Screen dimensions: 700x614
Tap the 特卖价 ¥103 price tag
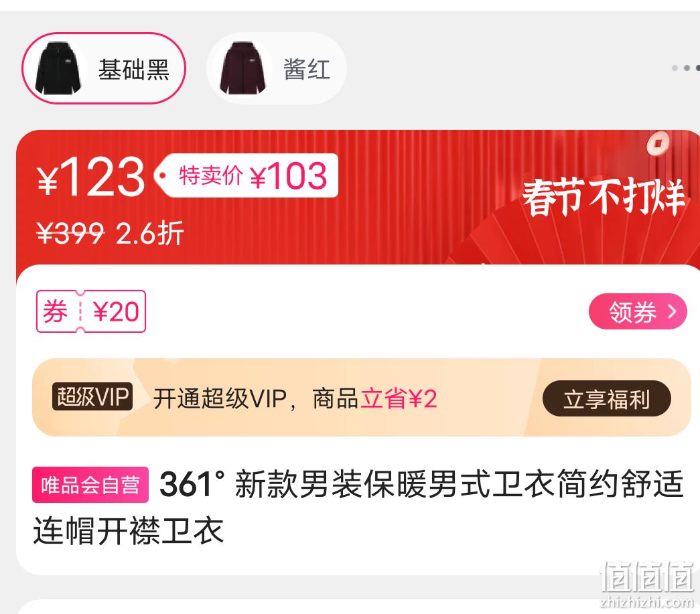(247, 175)
